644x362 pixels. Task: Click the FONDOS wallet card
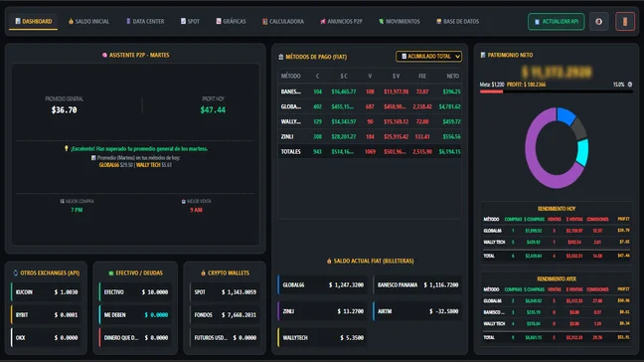(x=225, y=314)
